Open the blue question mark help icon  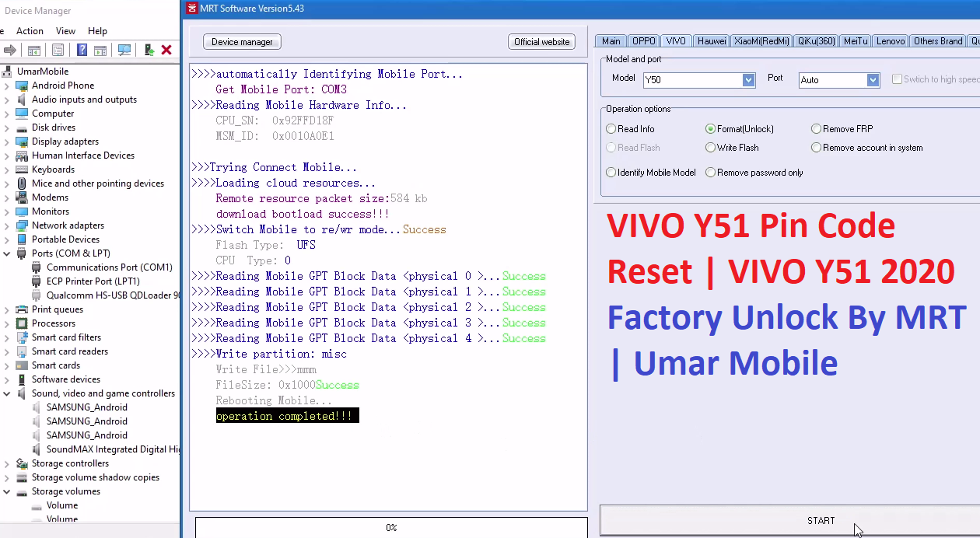pyautogui.click(x=82, y=50)
